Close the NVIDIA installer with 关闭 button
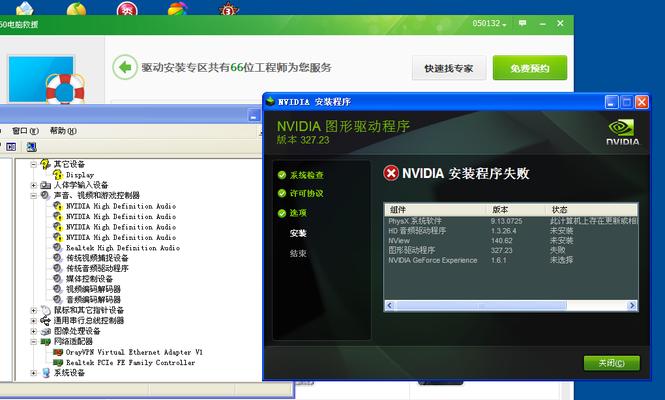The height and width of the screenshot is (400, 665). click(x=612, y=363)
